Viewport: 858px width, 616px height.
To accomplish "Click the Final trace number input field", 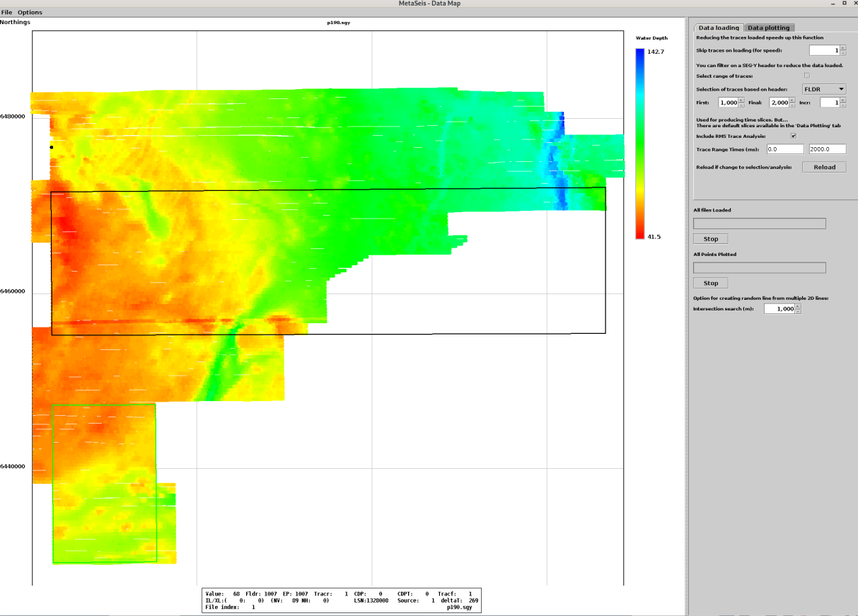I will click(x=778, y=103).
